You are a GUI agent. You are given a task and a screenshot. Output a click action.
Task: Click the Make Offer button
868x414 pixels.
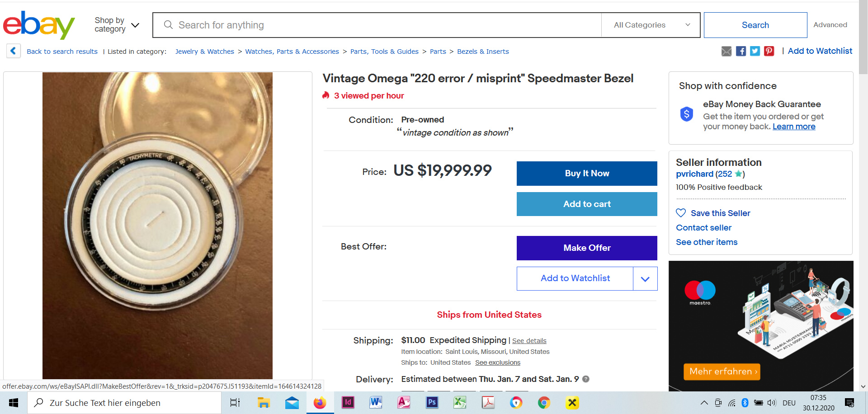[587, 248]
